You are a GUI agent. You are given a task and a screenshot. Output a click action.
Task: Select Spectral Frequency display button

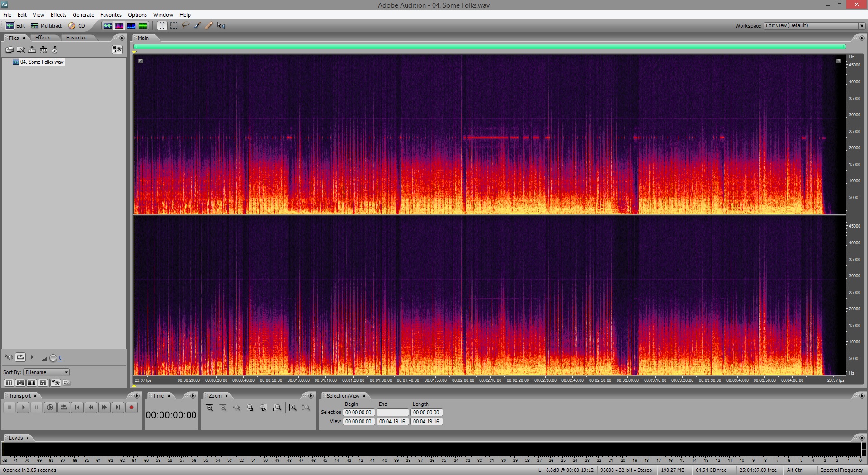119,26
